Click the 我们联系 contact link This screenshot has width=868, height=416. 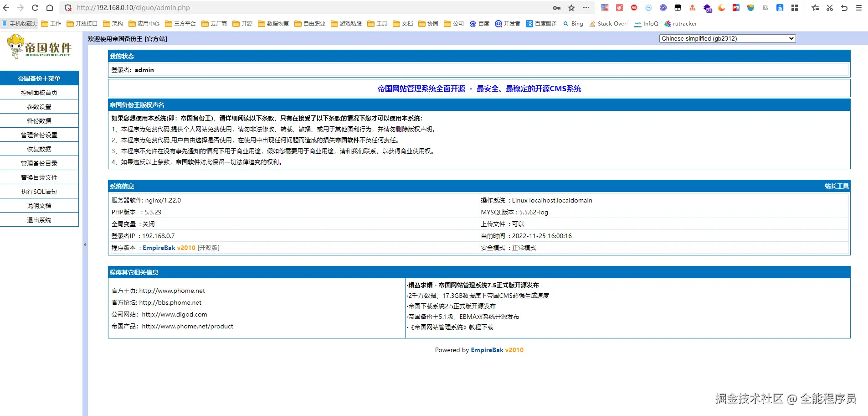click(x=364, y=151)
